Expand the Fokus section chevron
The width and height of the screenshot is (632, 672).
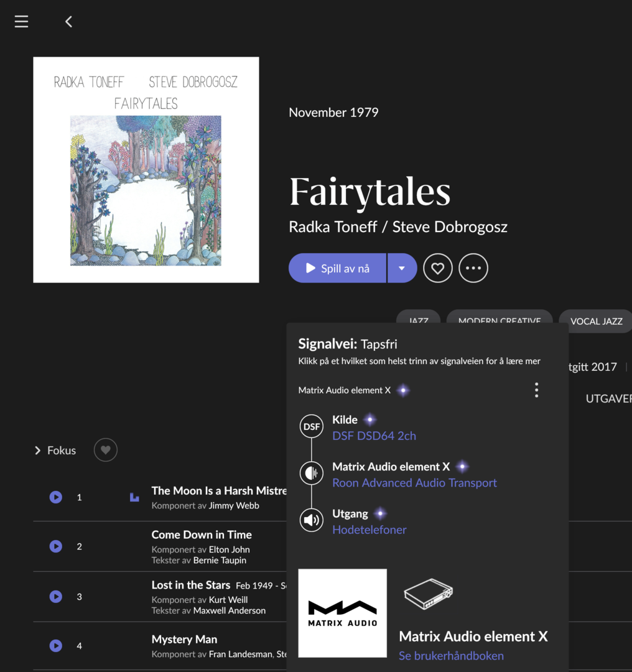tap(38, 450)
